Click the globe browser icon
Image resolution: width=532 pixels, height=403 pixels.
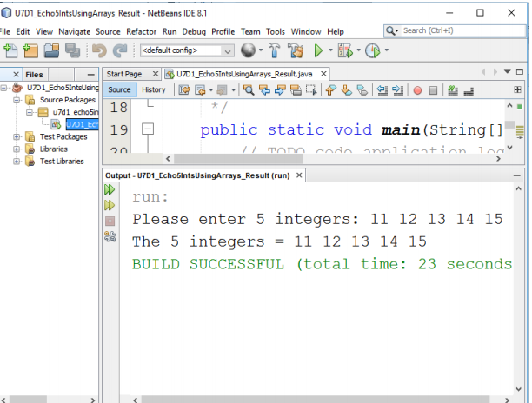point(248,50)
